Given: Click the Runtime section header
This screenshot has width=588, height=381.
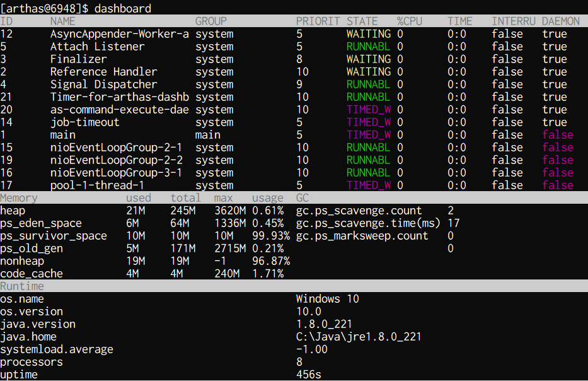Looking at the screenshot, I should click(x=22, y=286).
